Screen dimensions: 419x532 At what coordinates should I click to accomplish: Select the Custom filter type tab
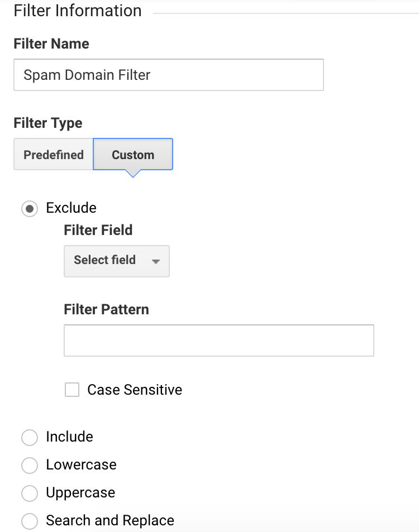tap(133, 155)
